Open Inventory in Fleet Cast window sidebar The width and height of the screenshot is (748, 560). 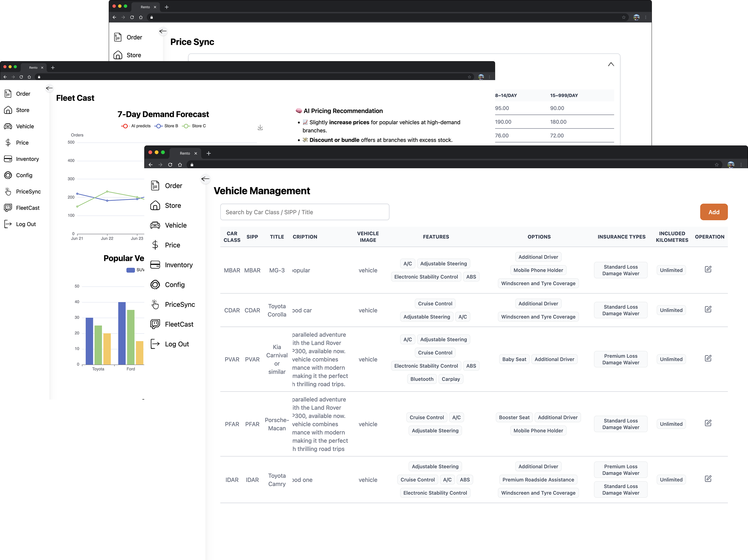21,159
